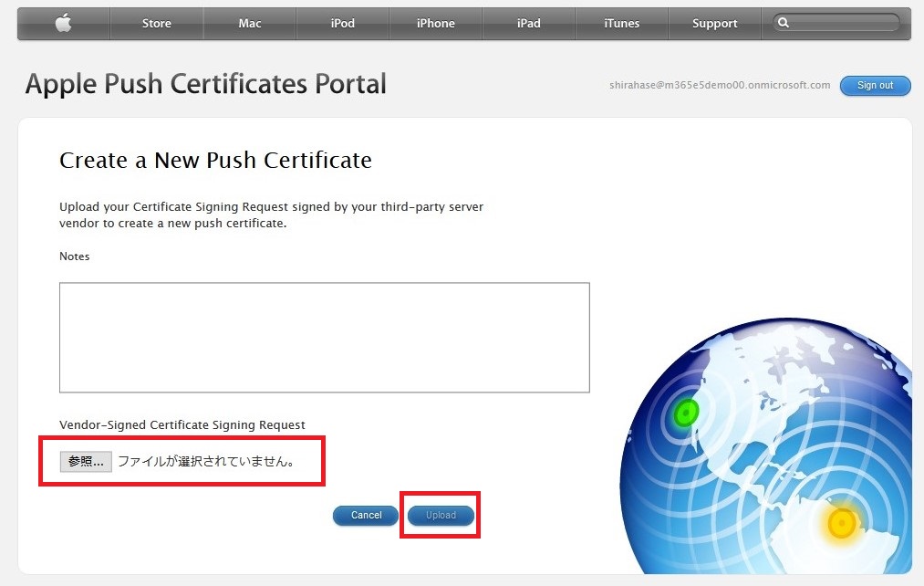This screenshot has height=586, width=924.
Task: Click the Notes label
Action: pos(74,256)
